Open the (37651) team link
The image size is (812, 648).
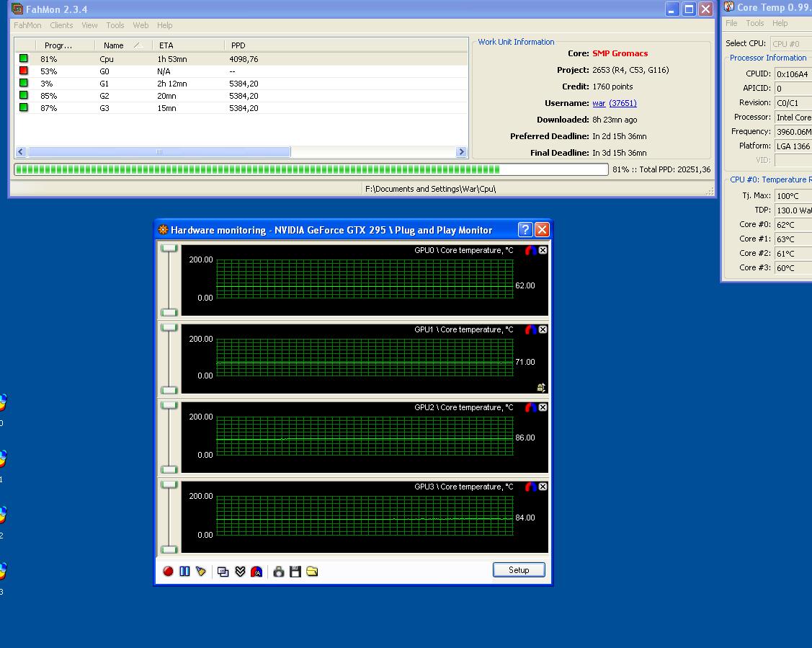pos(623,103)
